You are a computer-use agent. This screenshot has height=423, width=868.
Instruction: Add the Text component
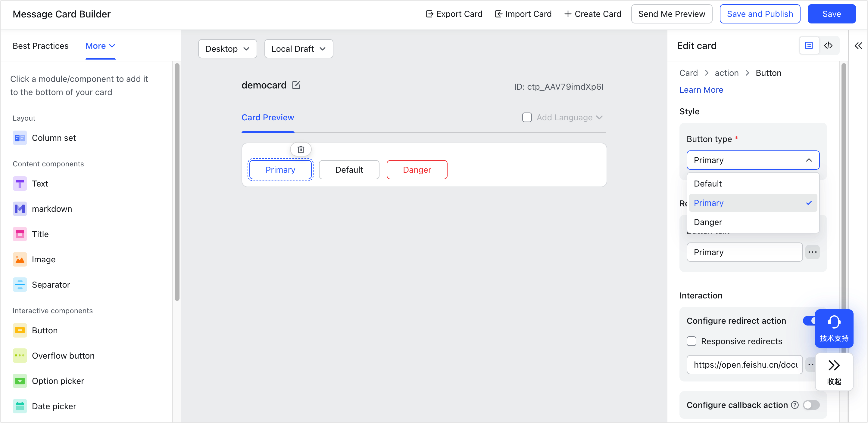click(x=30, y=184)
